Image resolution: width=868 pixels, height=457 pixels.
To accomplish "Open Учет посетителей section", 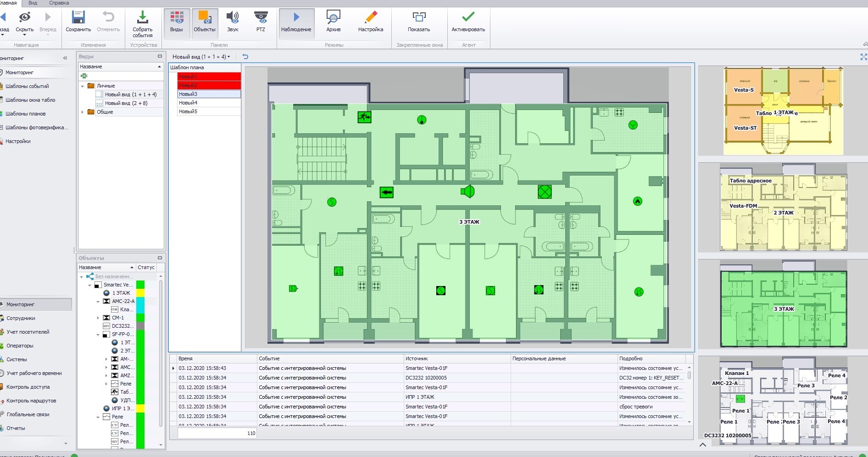I will [28, 332].
